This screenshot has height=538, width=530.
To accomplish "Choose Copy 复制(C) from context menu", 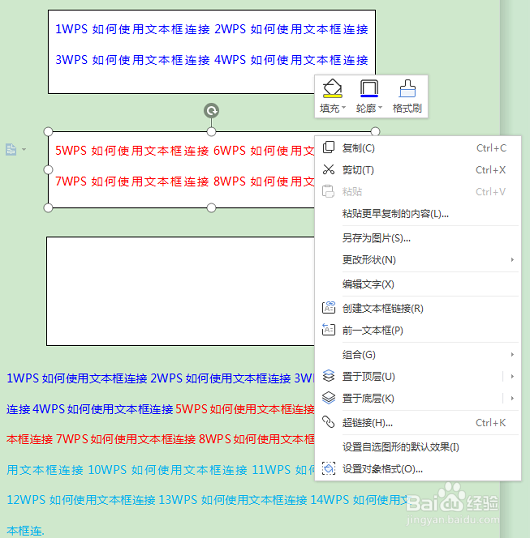I will click(x=417, y=148).
